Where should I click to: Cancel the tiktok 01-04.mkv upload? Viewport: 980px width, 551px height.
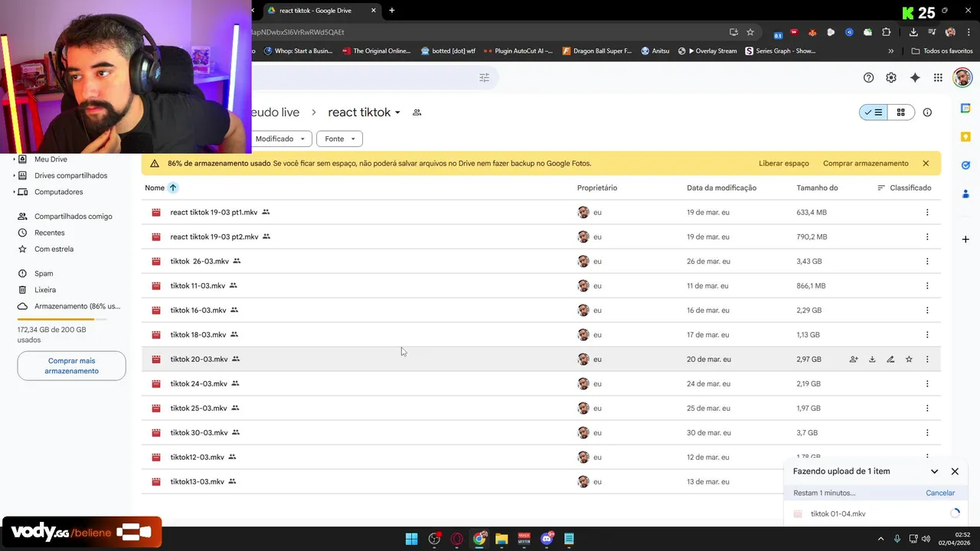940,493
